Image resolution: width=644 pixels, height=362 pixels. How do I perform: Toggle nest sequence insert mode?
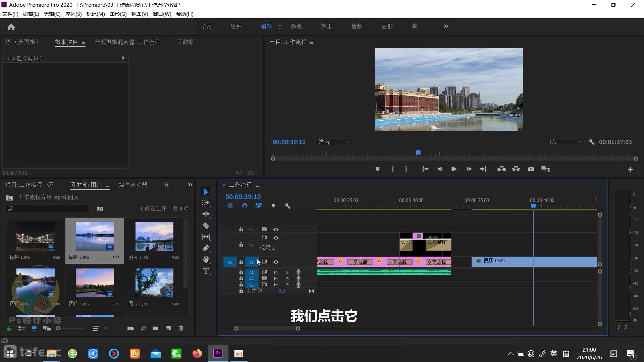230,205
